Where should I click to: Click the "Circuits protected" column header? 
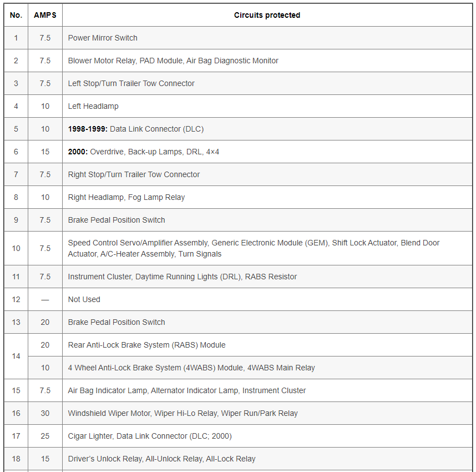coord(267,15)
